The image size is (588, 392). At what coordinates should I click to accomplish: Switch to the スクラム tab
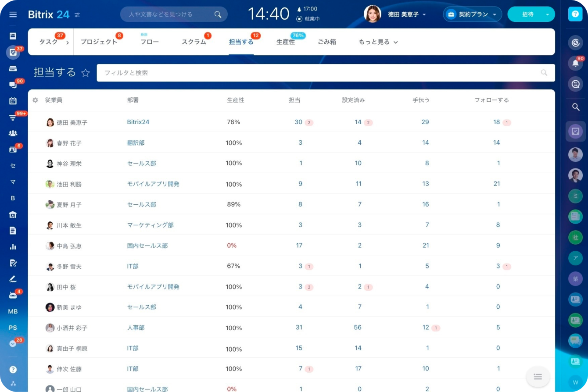click(194, 42)
